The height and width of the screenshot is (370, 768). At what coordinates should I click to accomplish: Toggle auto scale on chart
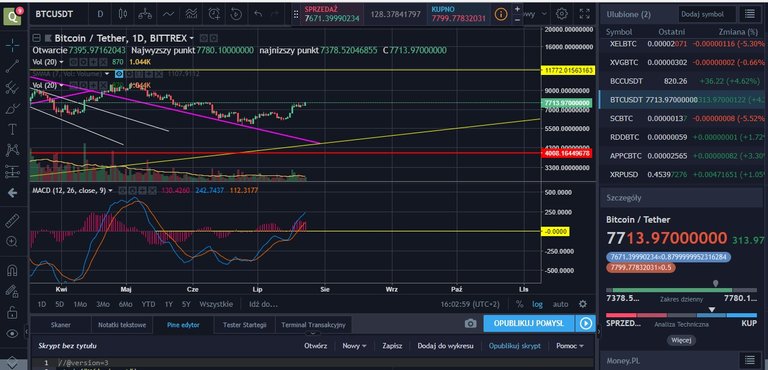(560, 304)
